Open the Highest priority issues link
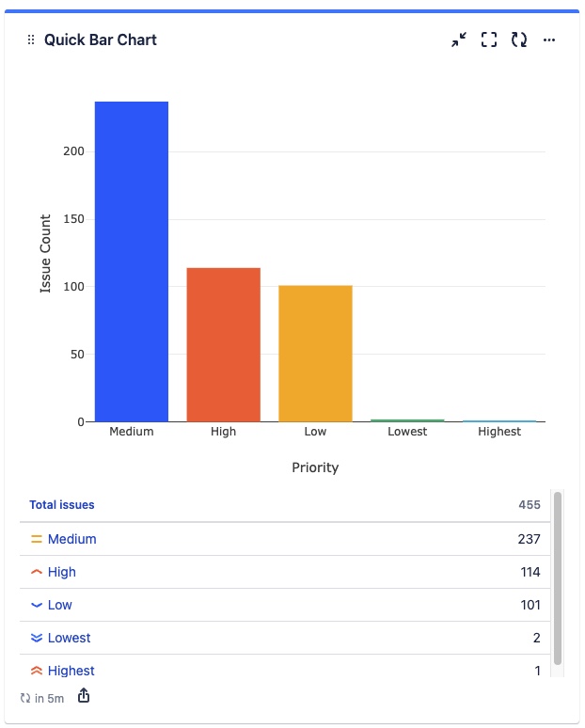This screenshot has height=728, width=585. (x=71, y=671)
